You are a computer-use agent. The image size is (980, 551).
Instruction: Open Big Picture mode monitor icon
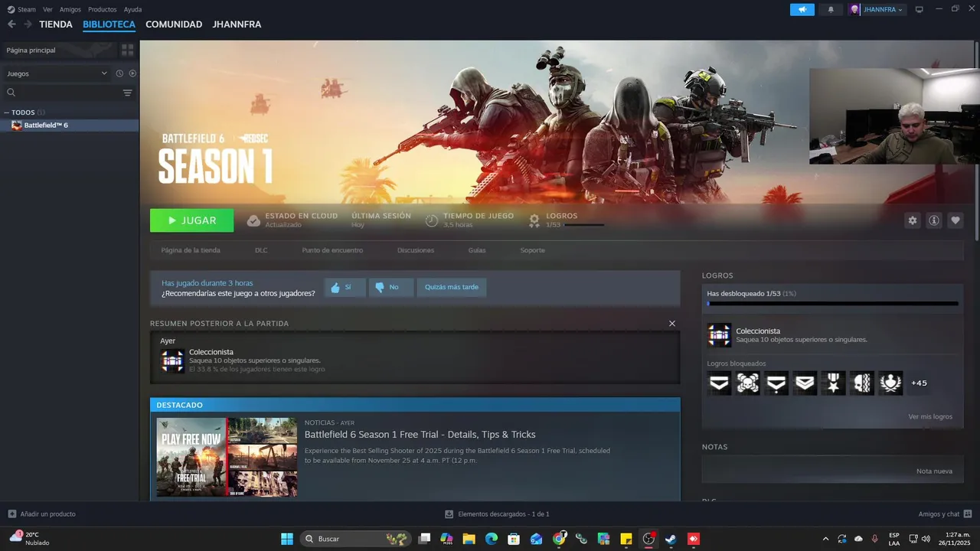[x=920, y=9]
